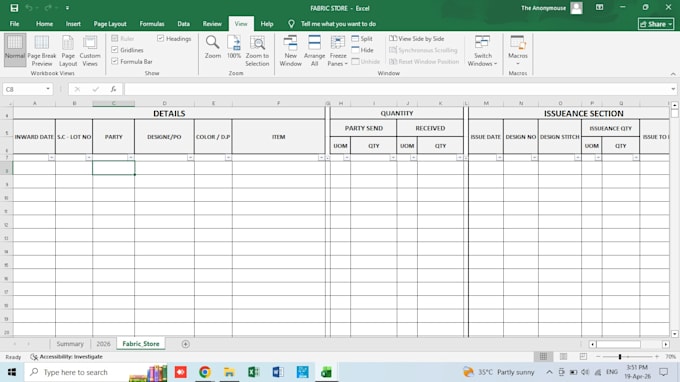The image size is (680, 382).
Task: Switch to the Data tab
Action: 183,24
